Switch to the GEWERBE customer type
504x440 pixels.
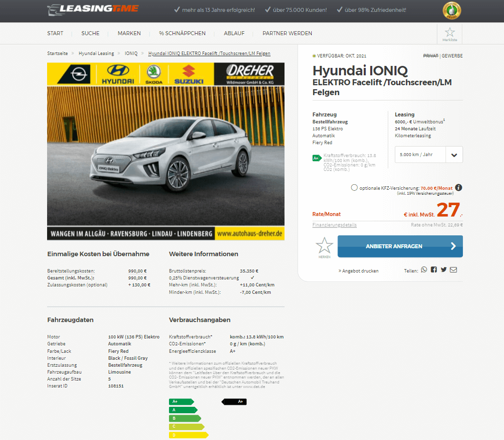[452, 55]
